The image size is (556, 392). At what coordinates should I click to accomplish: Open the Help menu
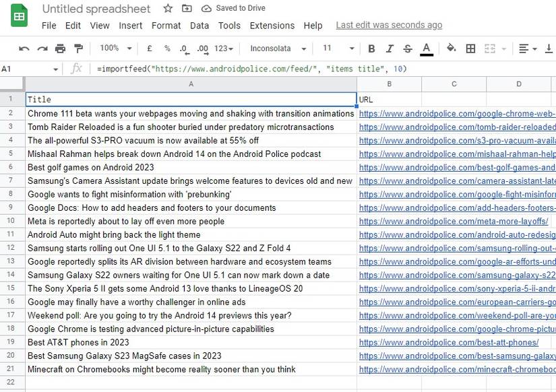[313, 26]
